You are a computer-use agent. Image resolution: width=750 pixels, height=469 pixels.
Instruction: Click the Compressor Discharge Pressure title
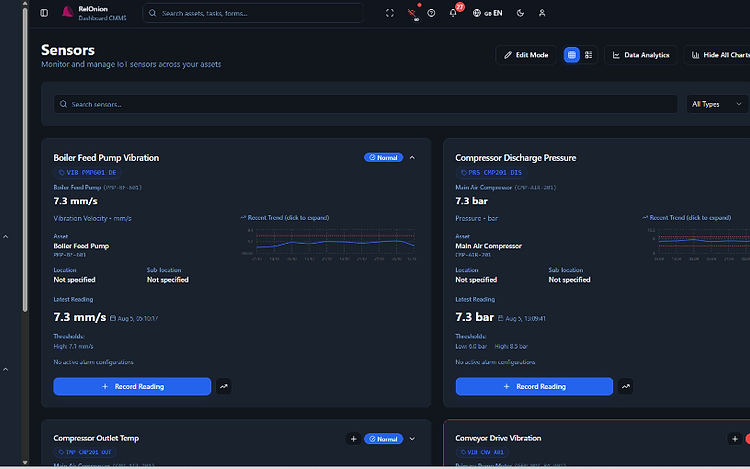pyautogui.click(x=516, y=158)
